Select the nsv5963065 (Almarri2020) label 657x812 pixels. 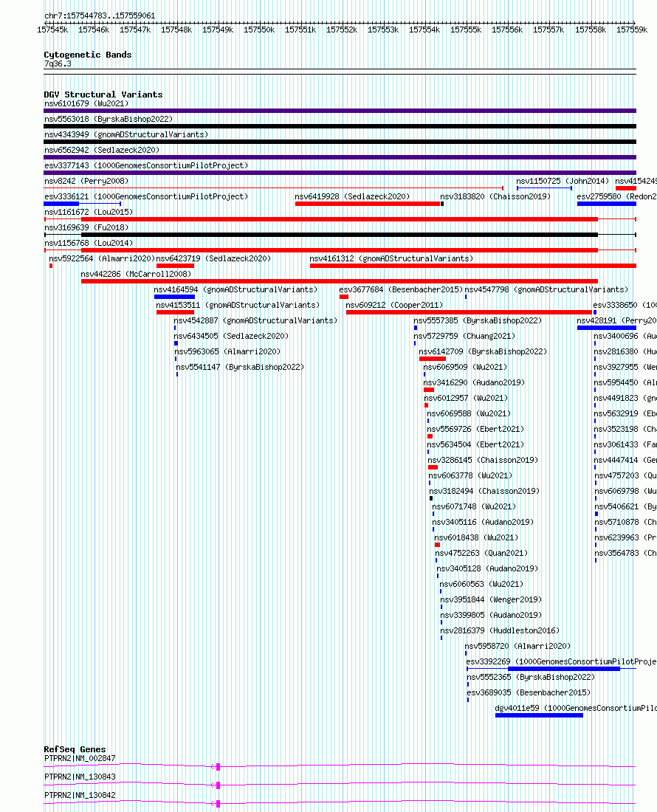(x=228, y=352)
